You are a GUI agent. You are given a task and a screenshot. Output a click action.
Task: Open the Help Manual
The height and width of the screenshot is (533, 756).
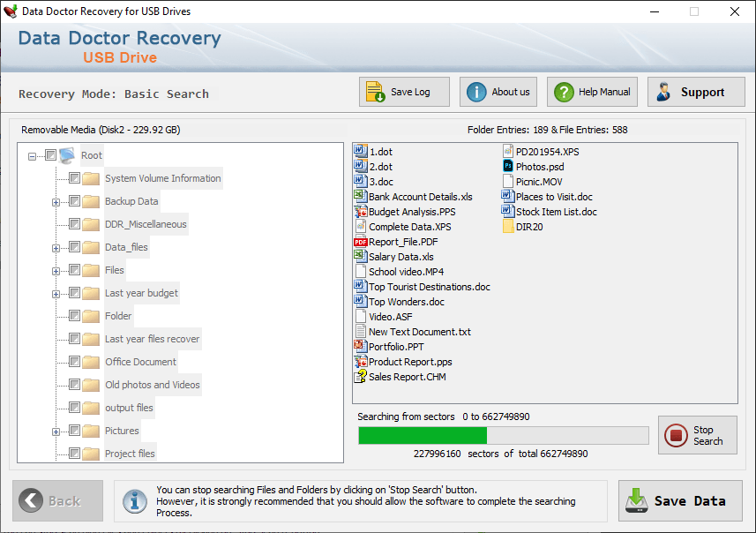click(592, 92)
